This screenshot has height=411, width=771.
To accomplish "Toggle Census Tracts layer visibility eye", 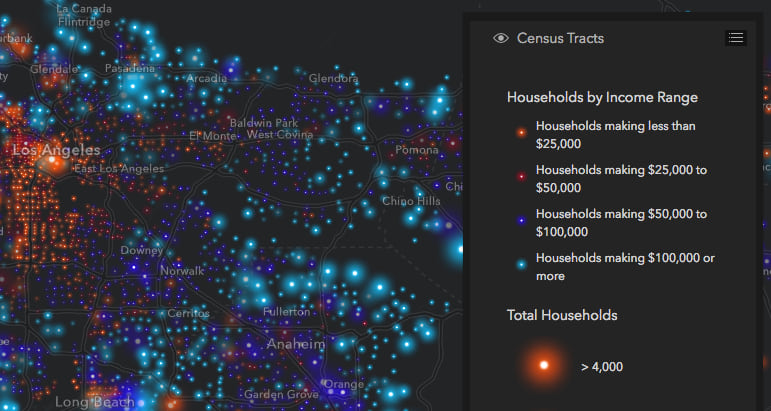I will pos(501,38).
